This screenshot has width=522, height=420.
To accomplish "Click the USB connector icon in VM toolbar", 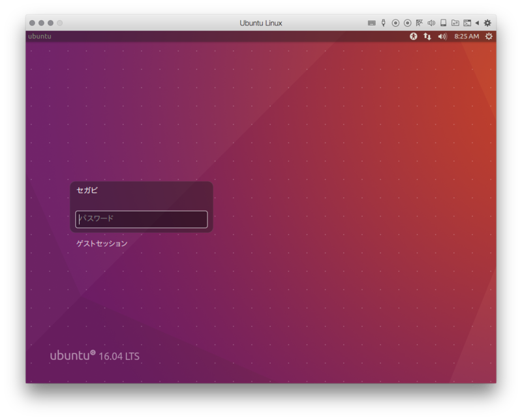I will (384, 23).
